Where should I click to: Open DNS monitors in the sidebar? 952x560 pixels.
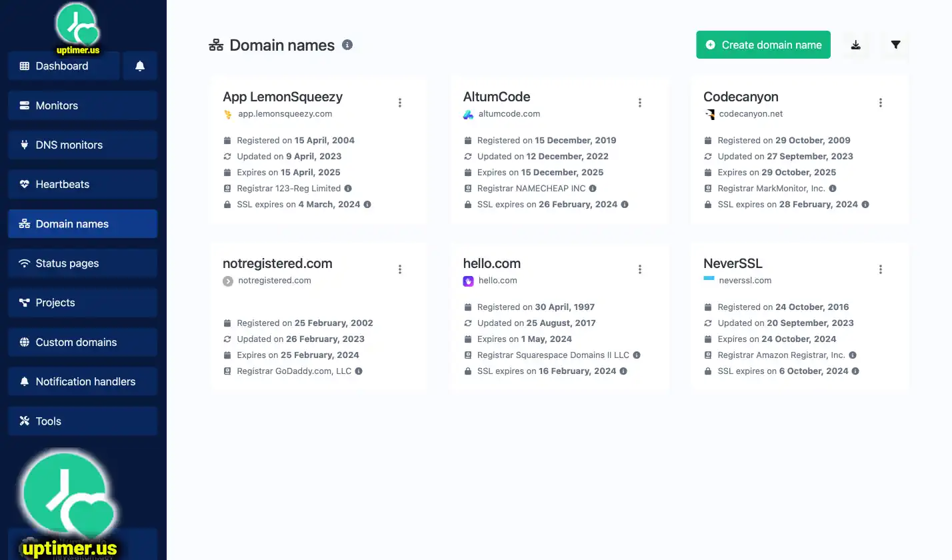(83, 145)
